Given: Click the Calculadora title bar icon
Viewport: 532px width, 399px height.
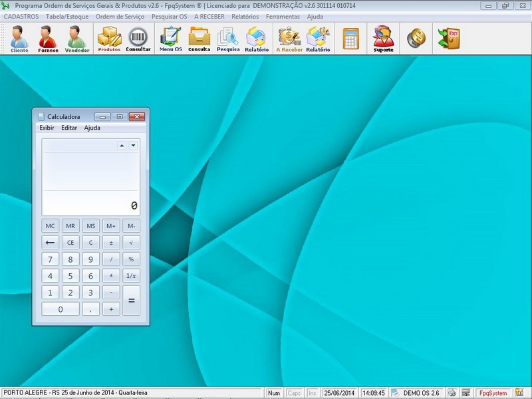Looking at the screenshot, I should [41, 116].
